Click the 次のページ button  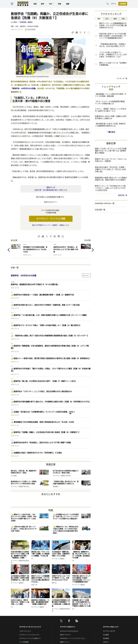(x=51, y=189)
